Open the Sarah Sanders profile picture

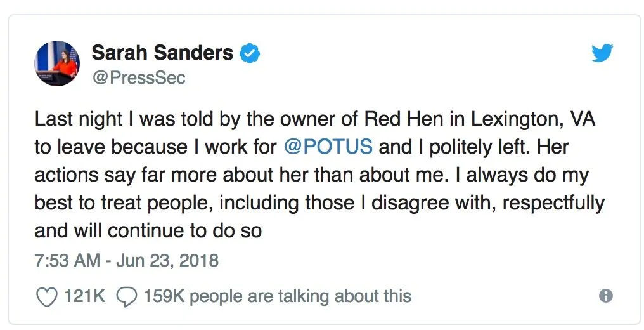coord(56,63)
